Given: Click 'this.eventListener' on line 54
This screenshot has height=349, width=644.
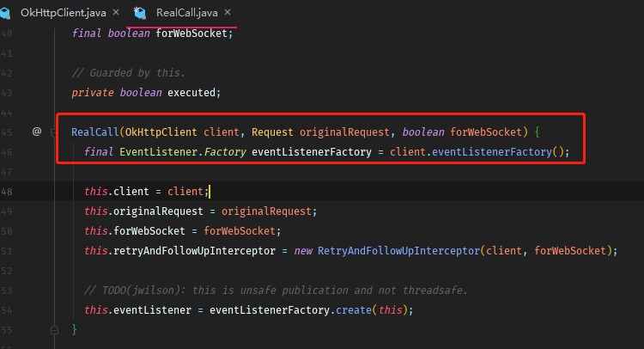Looking at the screenshot, I should coord(137,310).
